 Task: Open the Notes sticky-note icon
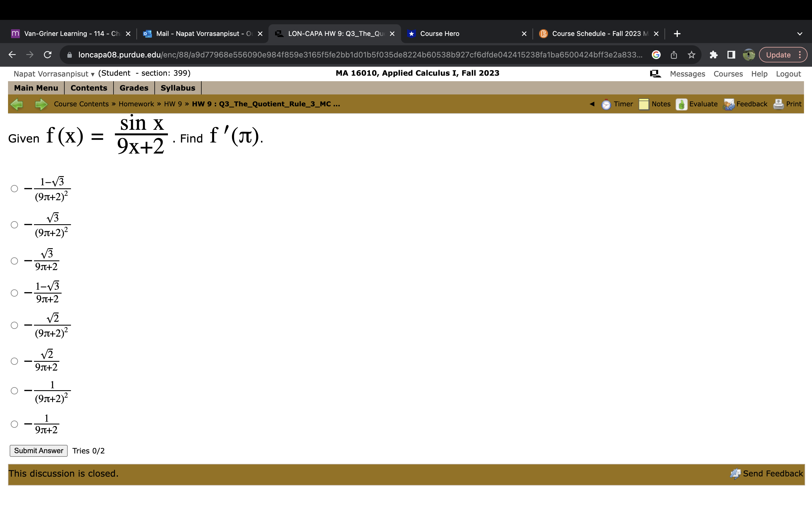tap(644, 104)
